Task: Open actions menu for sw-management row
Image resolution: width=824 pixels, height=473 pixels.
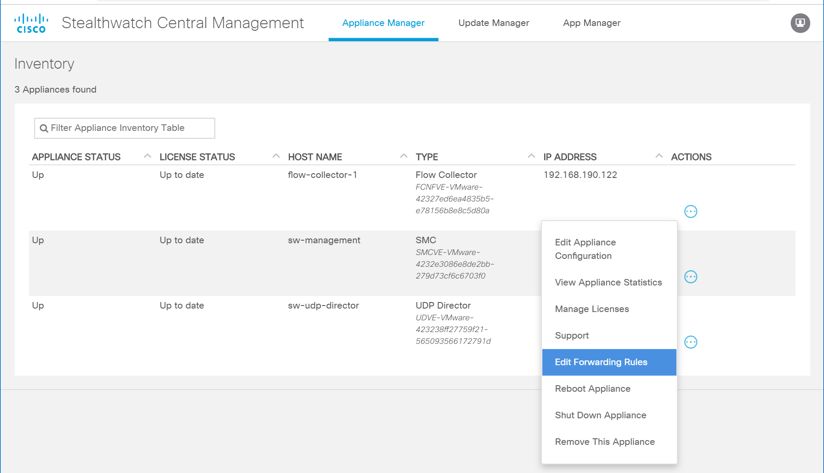Action: tap(690, 277)
